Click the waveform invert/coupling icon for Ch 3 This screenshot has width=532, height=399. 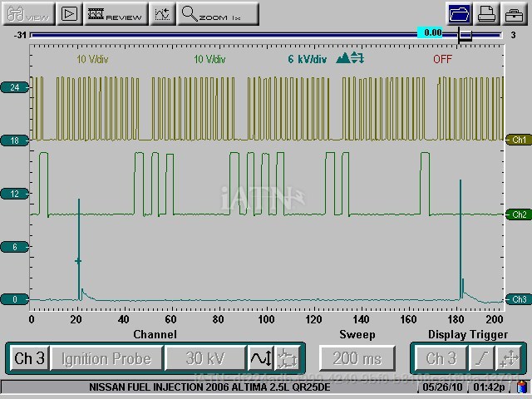point(260,358)
